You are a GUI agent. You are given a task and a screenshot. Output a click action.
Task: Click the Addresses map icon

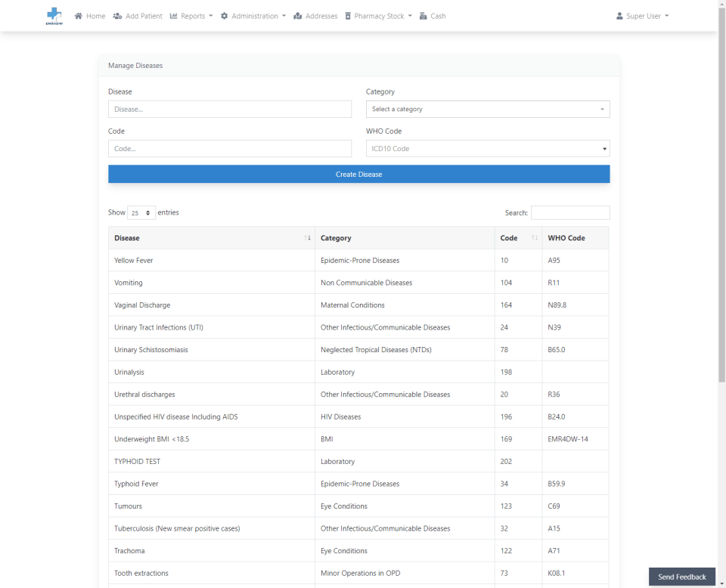[298, 16]
